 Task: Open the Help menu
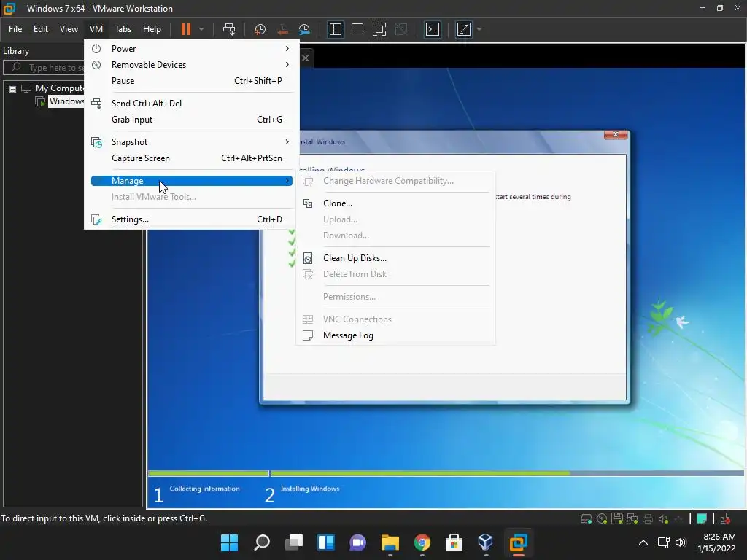click(x=152, y=29)
